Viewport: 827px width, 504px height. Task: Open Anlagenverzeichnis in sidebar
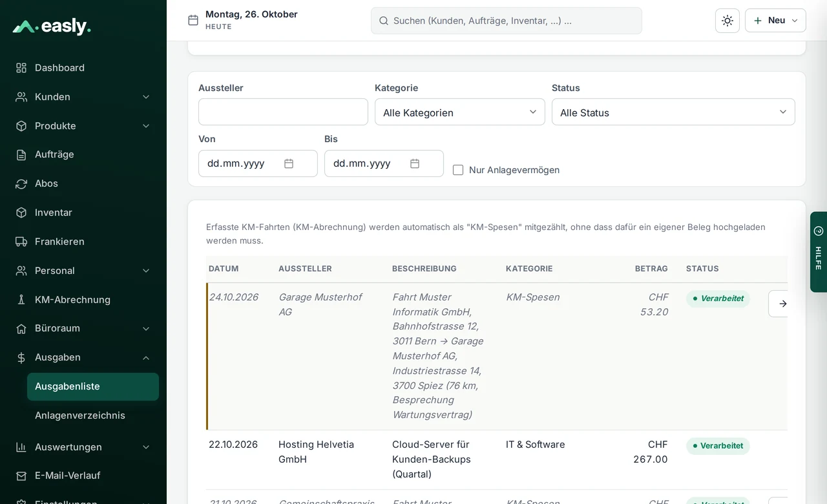pos(93,415)
